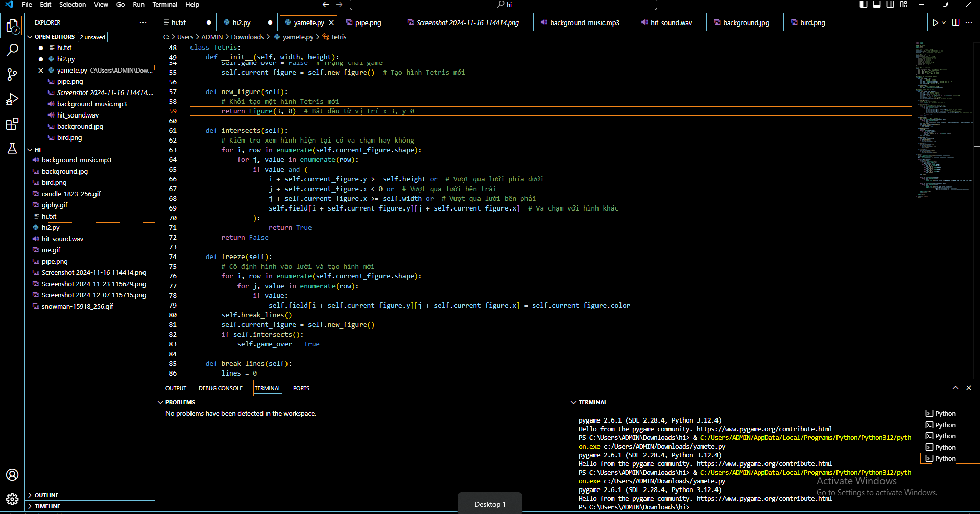This screenshot has width=980, height=514.
Task: Open the Help menu
Action: [x=193, y=4]
